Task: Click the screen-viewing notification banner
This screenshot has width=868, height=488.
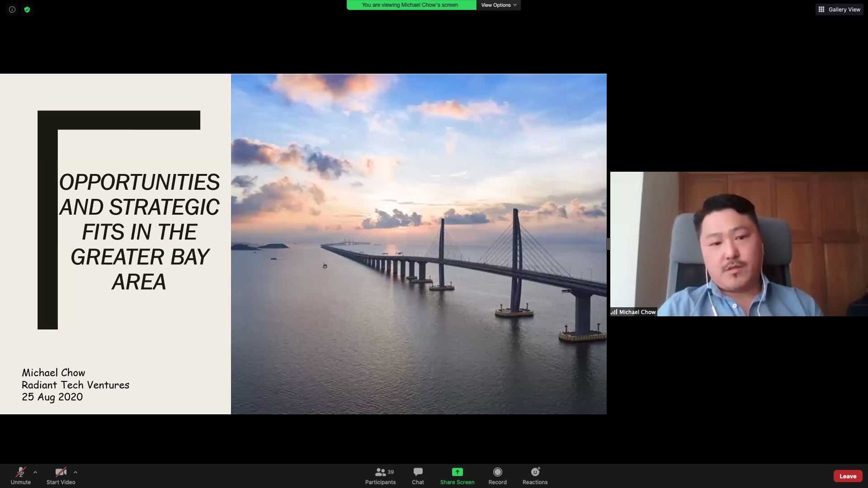Action: (x=410, y=5)
